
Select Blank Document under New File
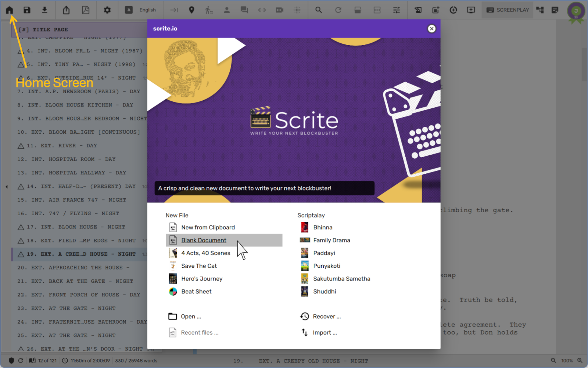[204, 240]
